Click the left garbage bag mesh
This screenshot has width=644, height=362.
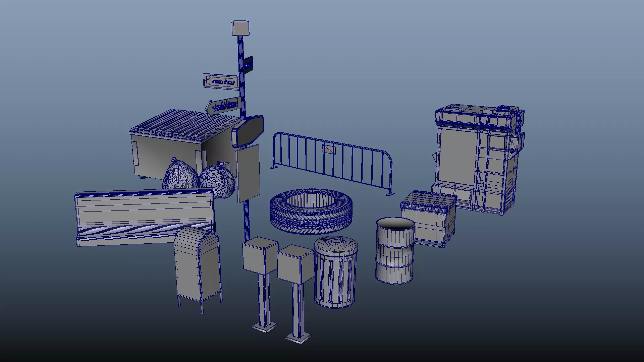[180, 175]
